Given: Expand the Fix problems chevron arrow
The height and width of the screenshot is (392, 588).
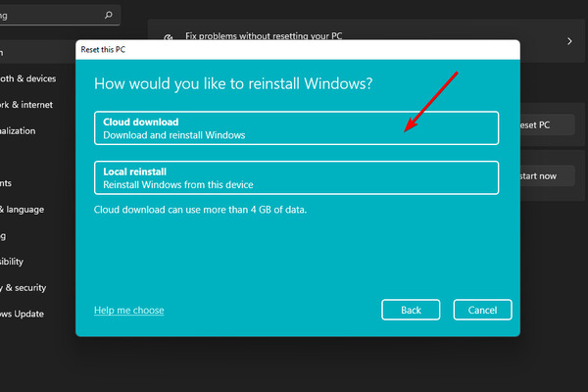Looking at the screenshot, I should pos(569,41).
